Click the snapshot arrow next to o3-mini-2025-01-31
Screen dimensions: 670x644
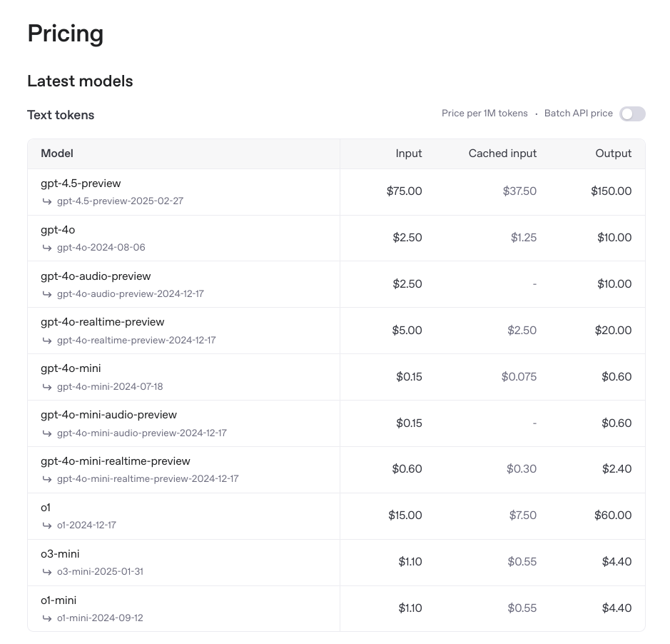(47, 572)
